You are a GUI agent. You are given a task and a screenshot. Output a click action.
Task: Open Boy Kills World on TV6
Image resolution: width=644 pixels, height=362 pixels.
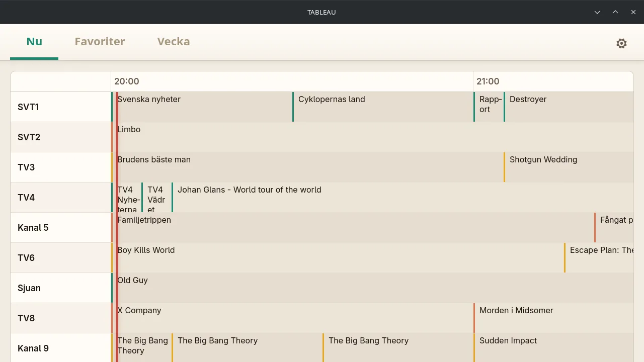[338, 257]
